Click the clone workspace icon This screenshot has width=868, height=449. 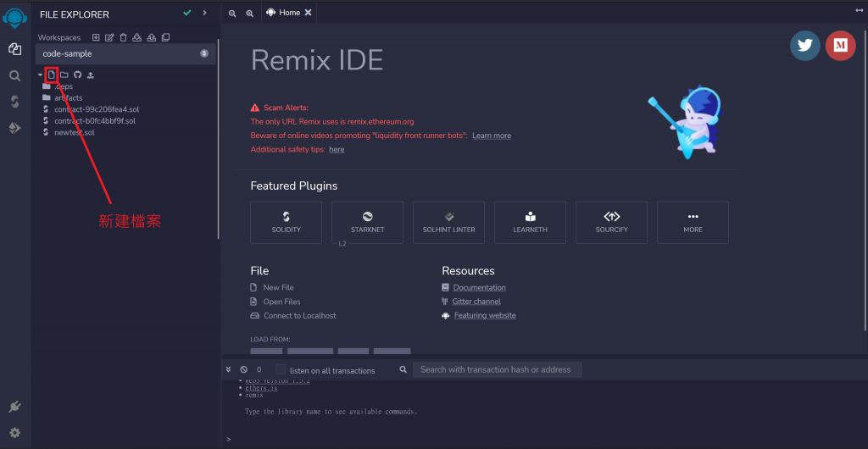[x=165, y=37]
